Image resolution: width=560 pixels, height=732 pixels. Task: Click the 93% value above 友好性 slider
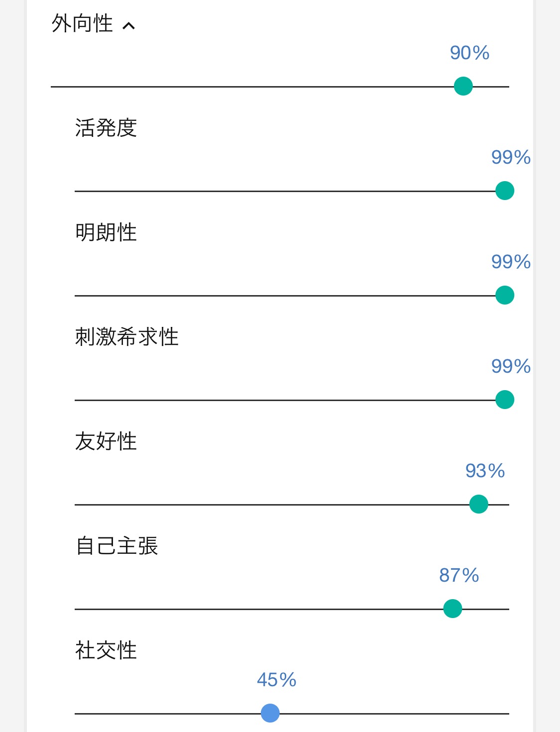[485, 471]
